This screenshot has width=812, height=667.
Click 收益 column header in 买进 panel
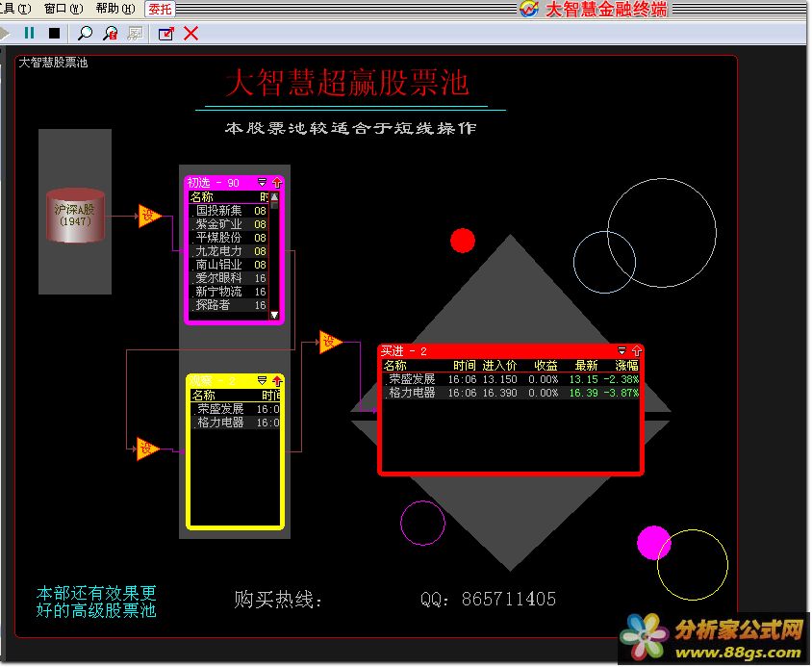546,366
